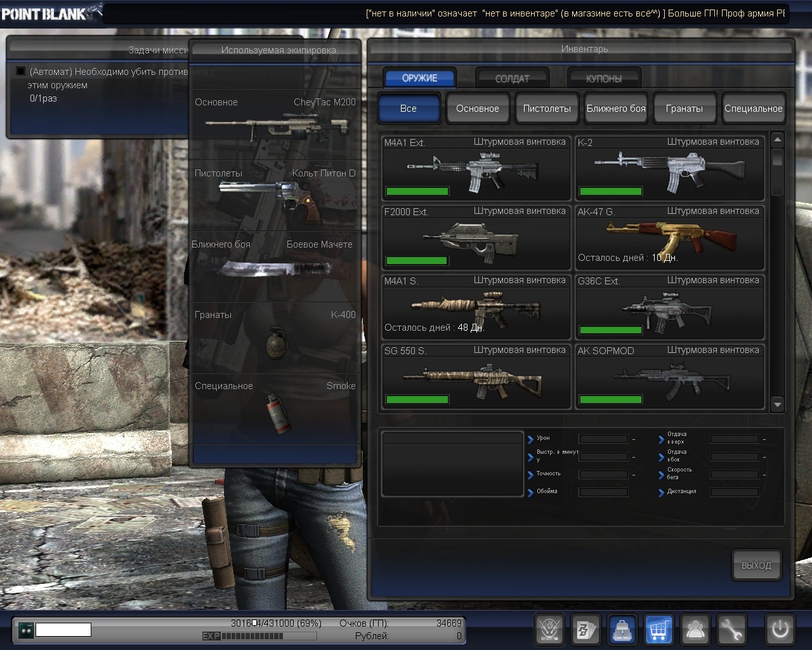Screen dimensions: 812x650
Task: Switch to the ОРУЖИЕ tab
Action: coord(419,78)
